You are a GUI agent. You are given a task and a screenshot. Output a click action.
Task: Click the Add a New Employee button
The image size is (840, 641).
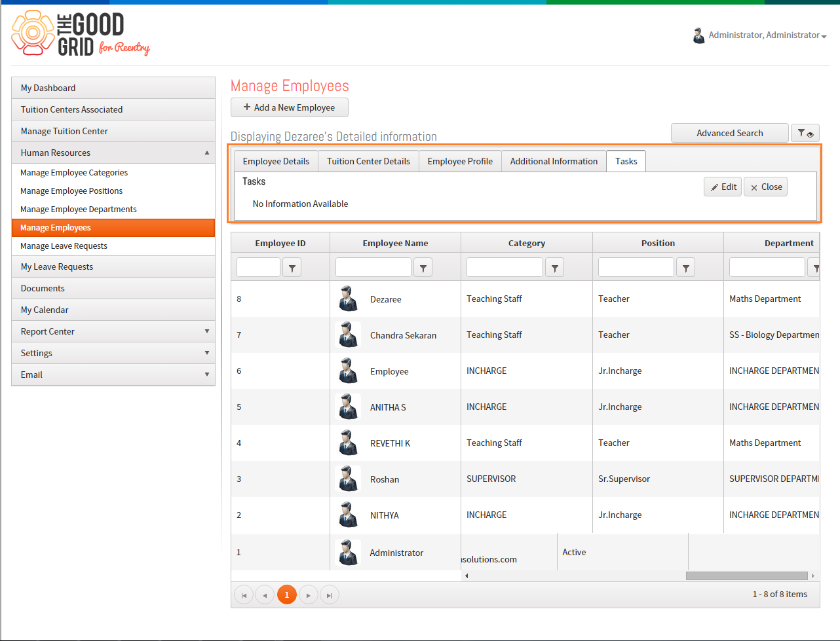point(290,107)
